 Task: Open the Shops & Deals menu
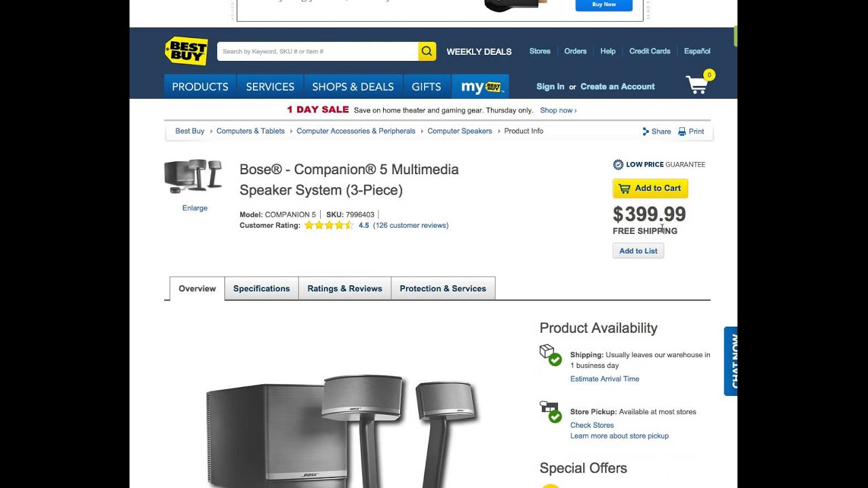pos(353,87)
